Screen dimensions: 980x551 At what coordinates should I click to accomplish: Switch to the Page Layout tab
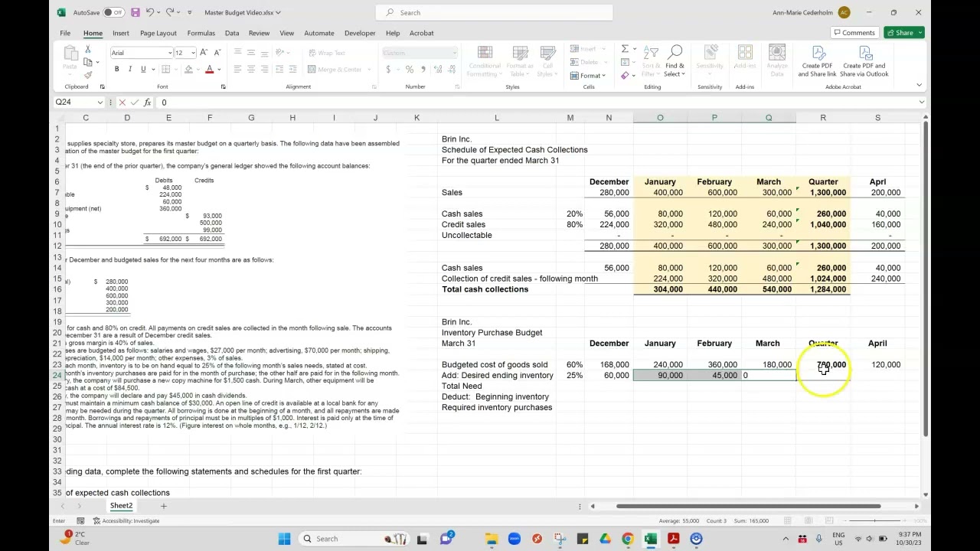click(158, 33)
